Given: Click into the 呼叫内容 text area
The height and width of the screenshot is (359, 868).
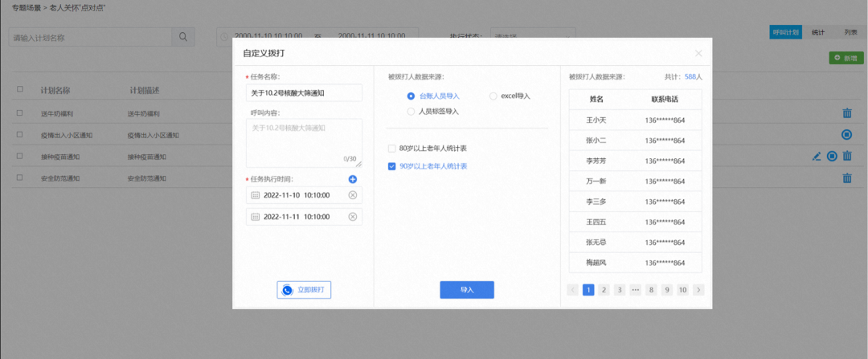Looking at the screenshot, I should coord(304,143).
